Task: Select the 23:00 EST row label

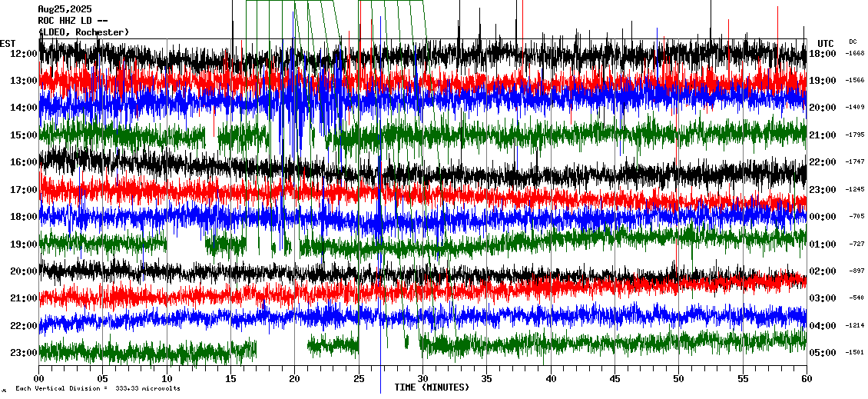Action: coord(24,353)
